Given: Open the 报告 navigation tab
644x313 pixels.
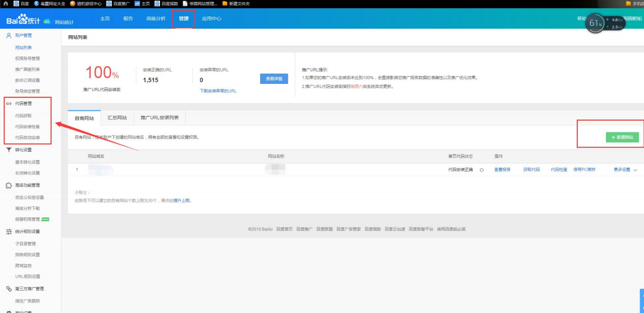Looking at the screenshot, I should tap(128, 19).
